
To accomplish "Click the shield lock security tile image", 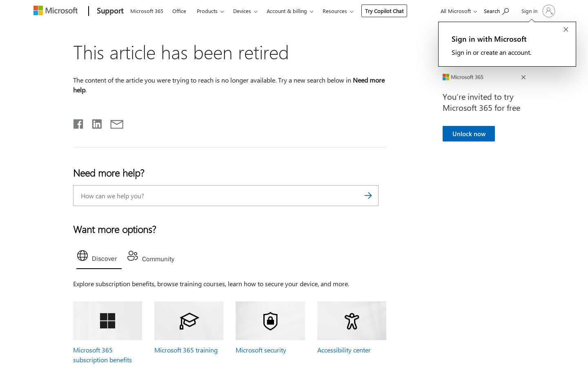I will coord(270,321).
